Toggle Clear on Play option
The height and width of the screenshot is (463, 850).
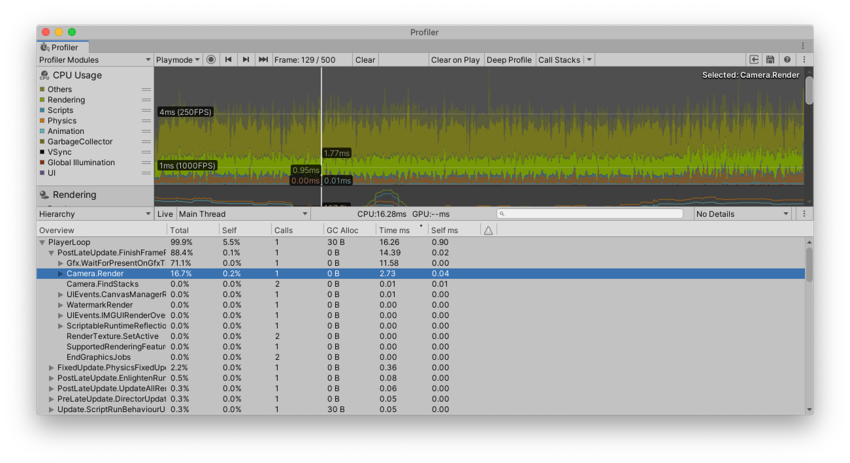[455, 60]
